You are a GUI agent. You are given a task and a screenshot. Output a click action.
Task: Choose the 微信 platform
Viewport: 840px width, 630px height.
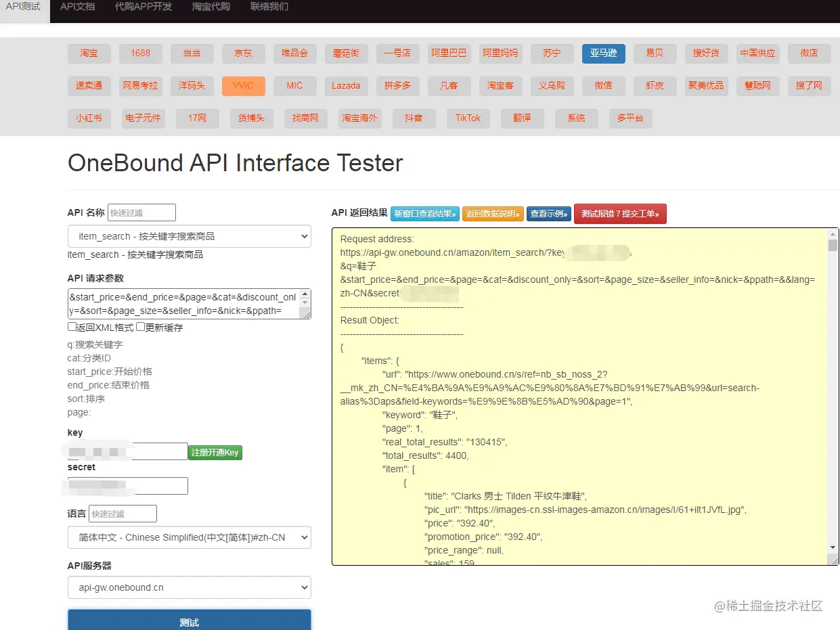[604, 86]
